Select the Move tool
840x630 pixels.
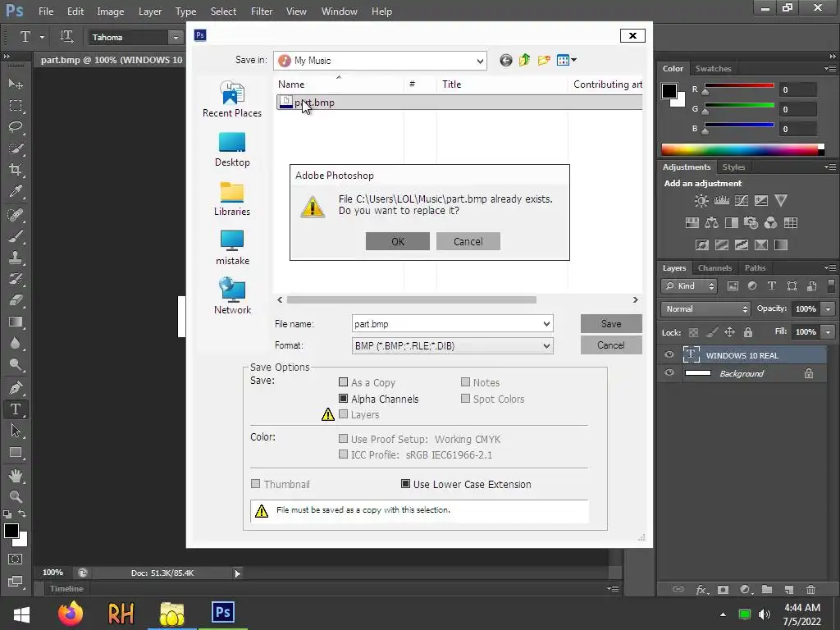tap(16, 84)
